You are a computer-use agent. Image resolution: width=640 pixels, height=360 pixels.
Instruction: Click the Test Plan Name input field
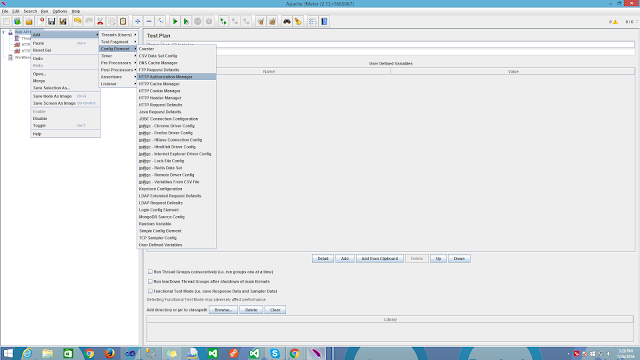(398, 44)
